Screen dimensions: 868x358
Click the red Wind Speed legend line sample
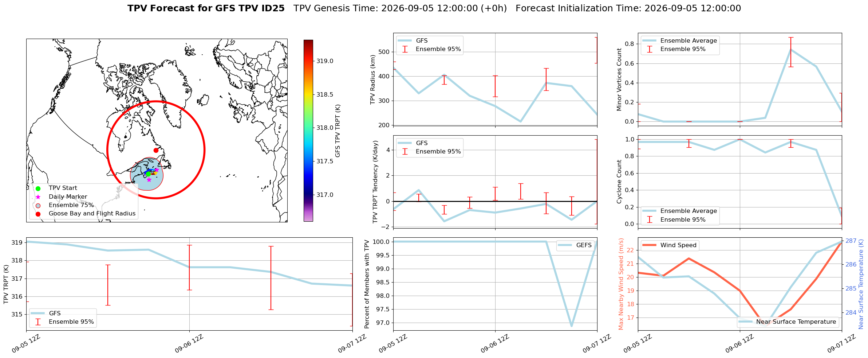pos(650,245)
